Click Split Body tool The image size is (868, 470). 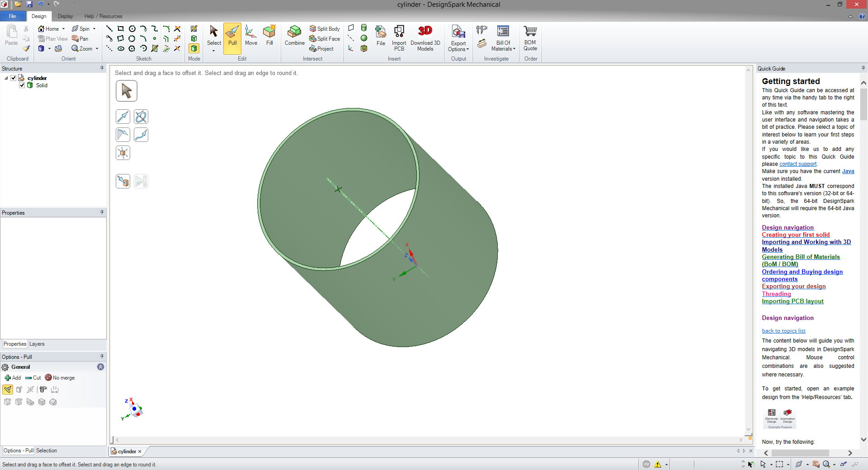click(x=325, y=28)
